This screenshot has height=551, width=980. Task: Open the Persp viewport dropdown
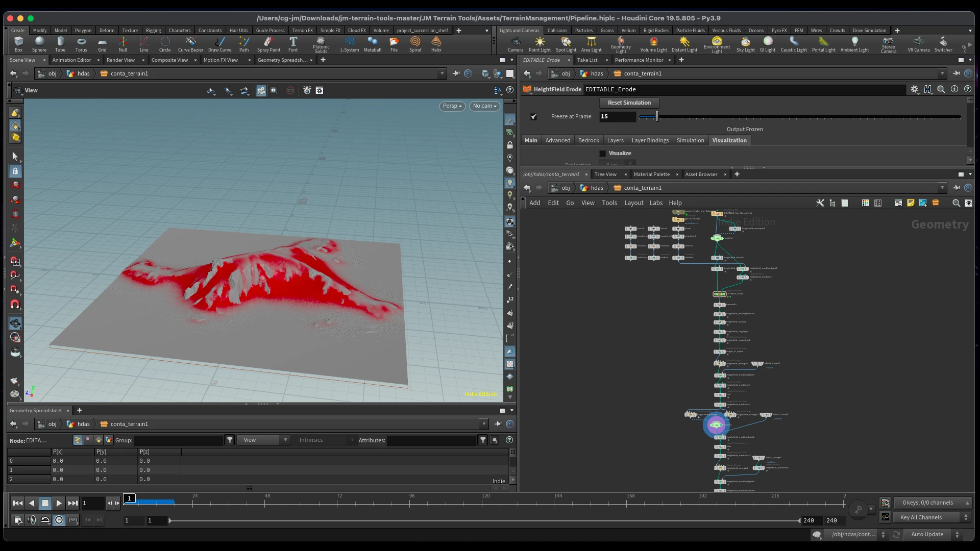pyautogui.click(x=452, y=106)
